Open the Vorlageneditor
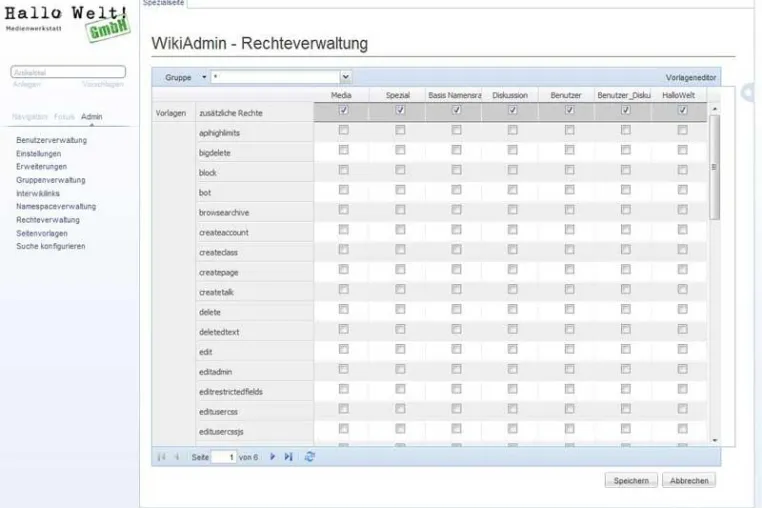This screenshot has width=762, height=508. click(x=691, y=77)
